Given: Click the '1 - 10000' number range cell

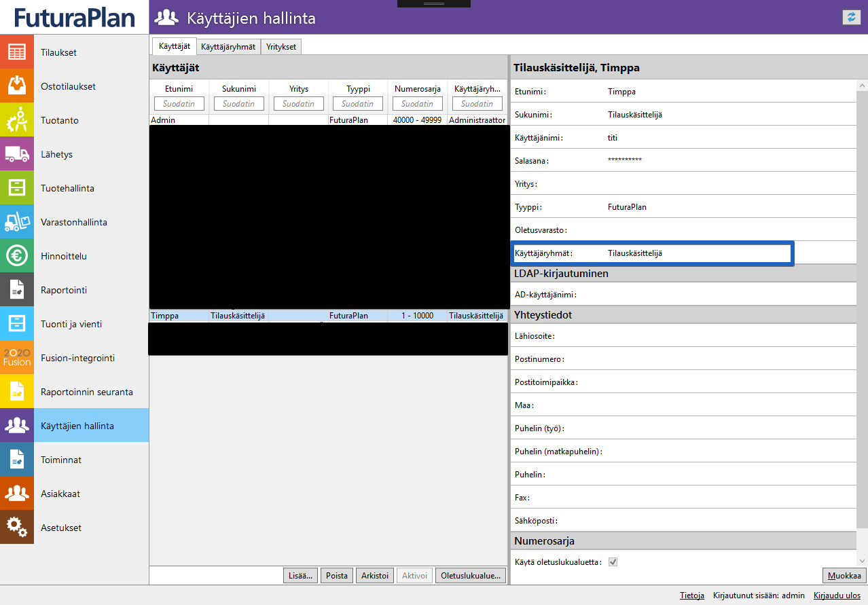Looking at the screenshot, I should [418, 316].
